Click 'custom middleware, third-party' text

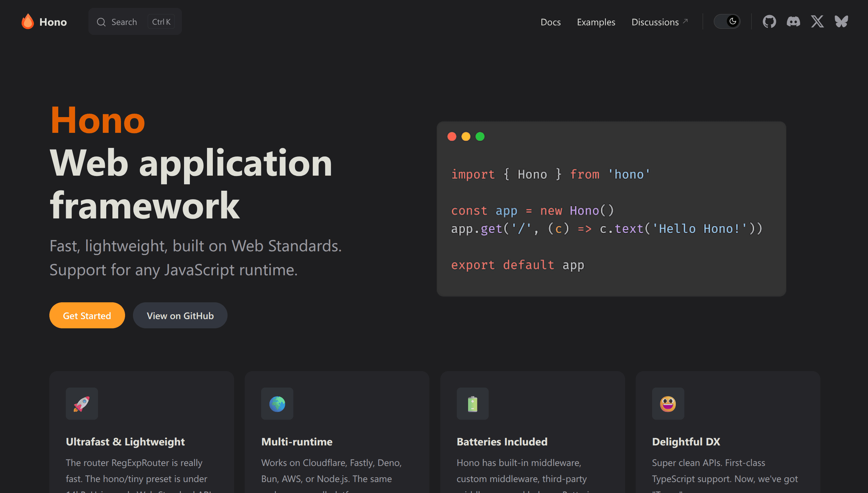tap(522, 479)
